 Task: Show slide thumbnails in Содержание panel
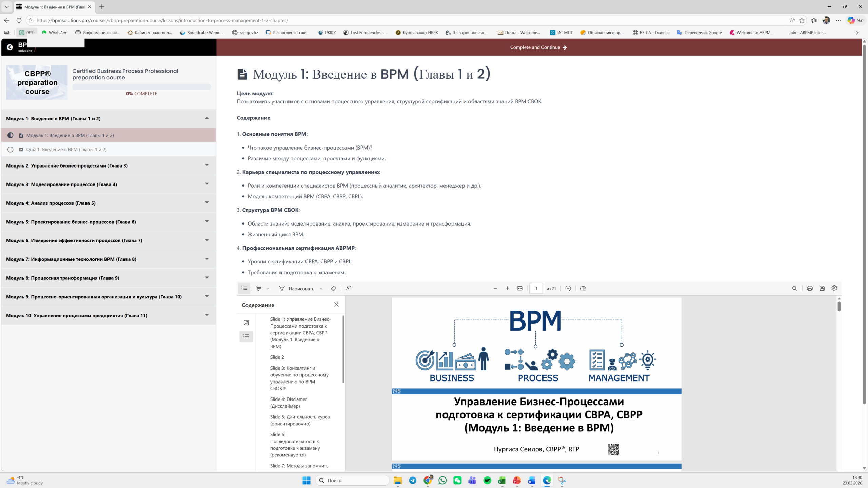point(246,323)
